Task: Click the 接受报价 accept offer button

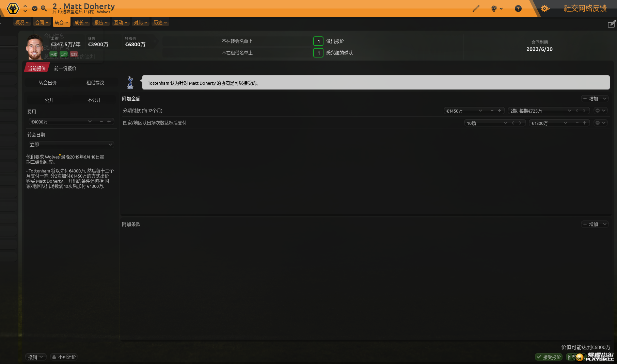Action: coord(549,357)
